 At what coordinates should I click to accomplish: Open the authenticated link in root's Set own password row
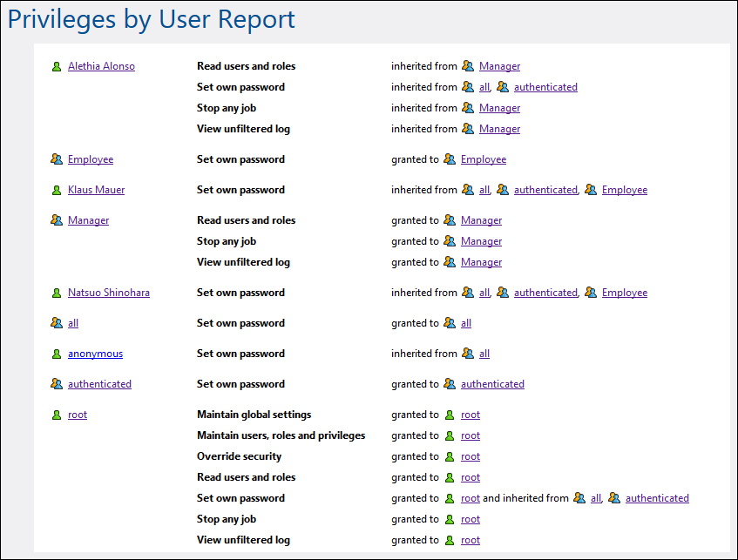[x=657, y=497]
